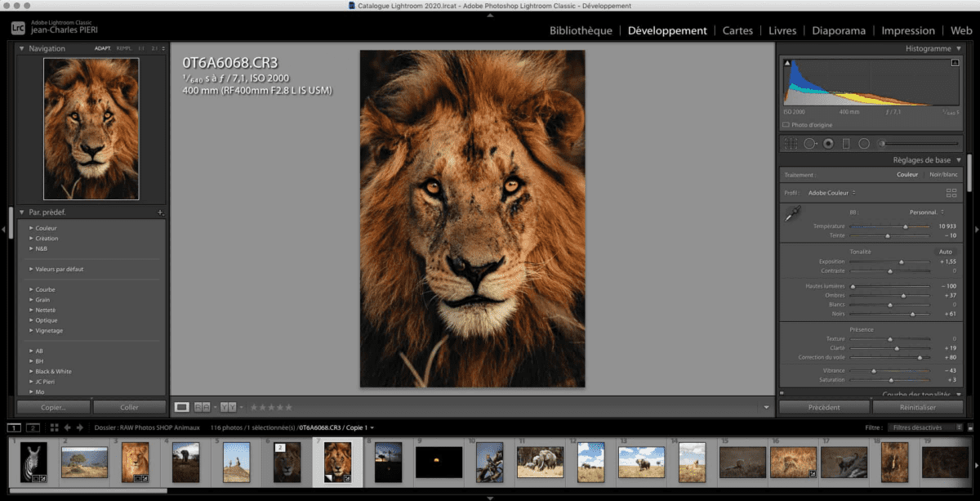
Task: Go back with filmstrip left arrow
Action: click(69, 427)
